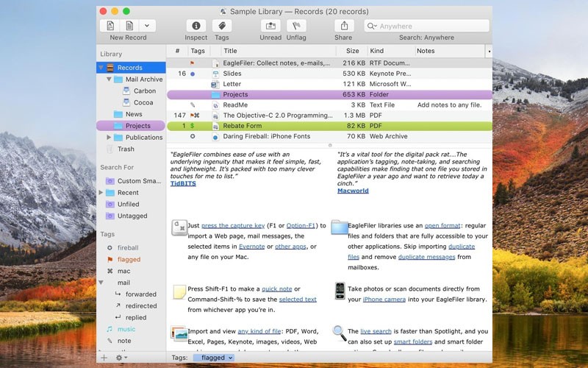Click the add source plus button
Image resolution: width=588 pixels, height=368 pixels.
tap(104, 358)
